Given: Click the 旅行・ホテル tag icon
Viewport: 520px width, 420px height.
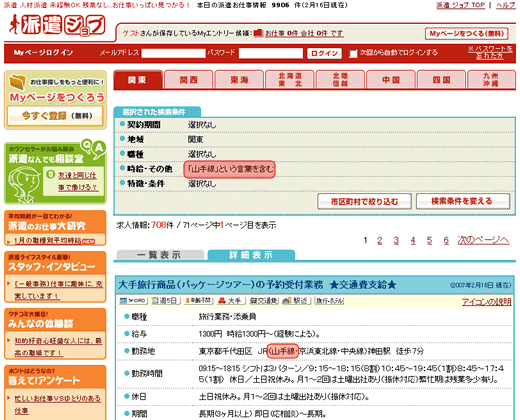Looking at the screenshot, I should [328, 301].
